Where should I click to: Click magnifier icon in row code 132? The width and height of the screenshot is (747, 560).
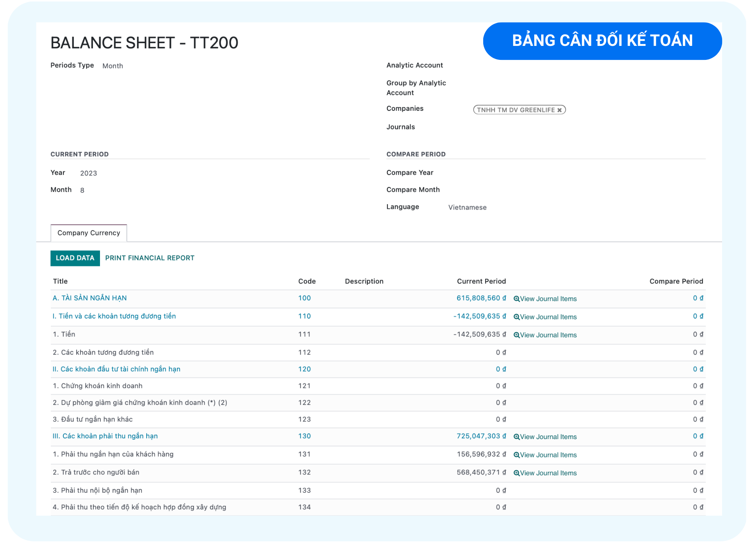coord(517,473)
